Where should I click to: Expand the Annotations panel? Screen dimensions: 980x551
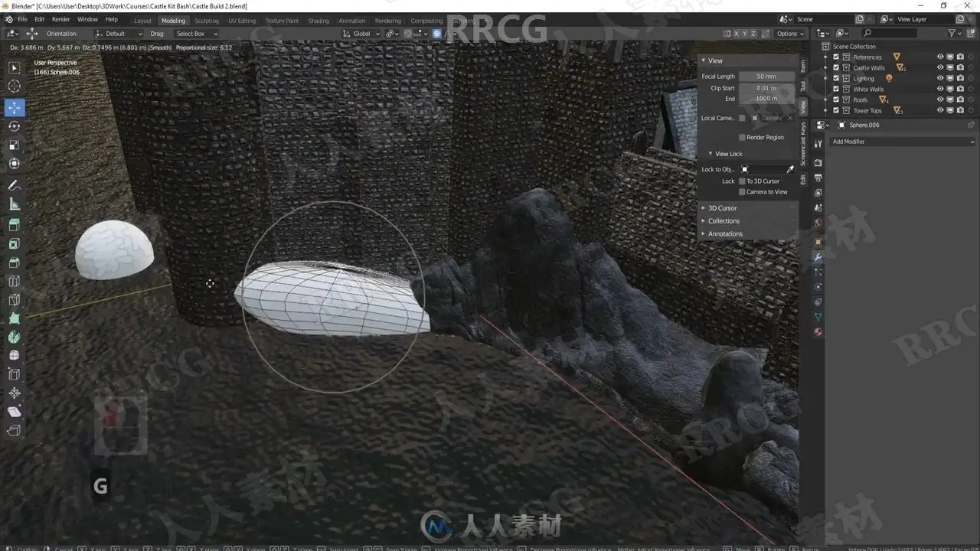(x=725, y=233)
